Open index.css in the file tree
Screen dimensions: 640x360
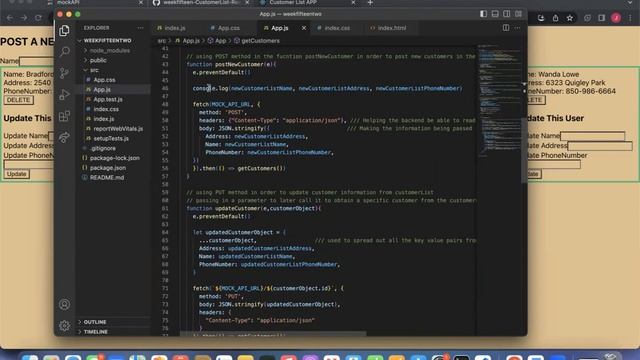pyautogui.click(x=106, y=109)
